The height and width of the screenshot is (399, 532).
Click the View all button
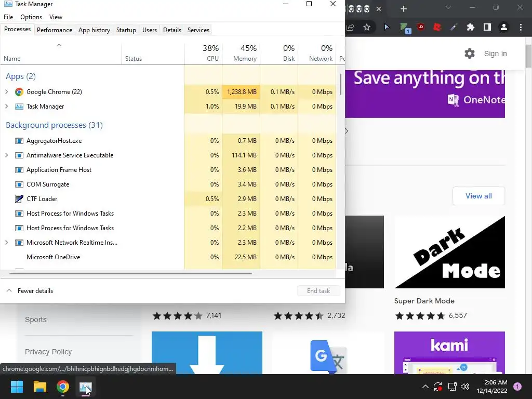(478, 196)
